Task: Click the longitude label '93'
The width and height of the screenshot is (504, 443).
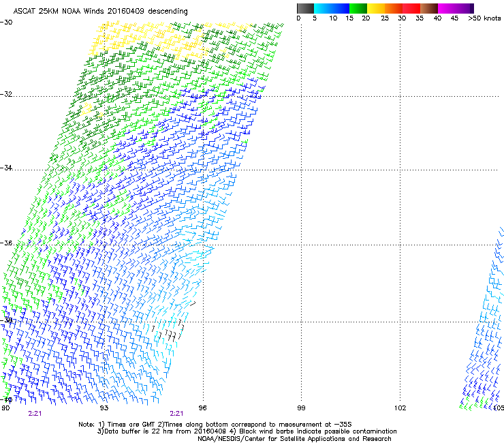Action: (104, 408)
